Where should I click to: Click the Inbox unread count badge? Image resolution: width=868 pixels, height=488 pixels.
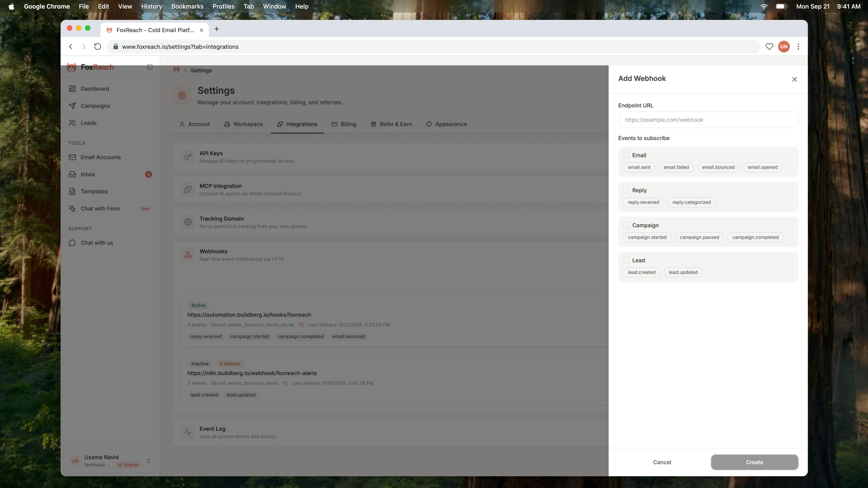coord(148,174)
